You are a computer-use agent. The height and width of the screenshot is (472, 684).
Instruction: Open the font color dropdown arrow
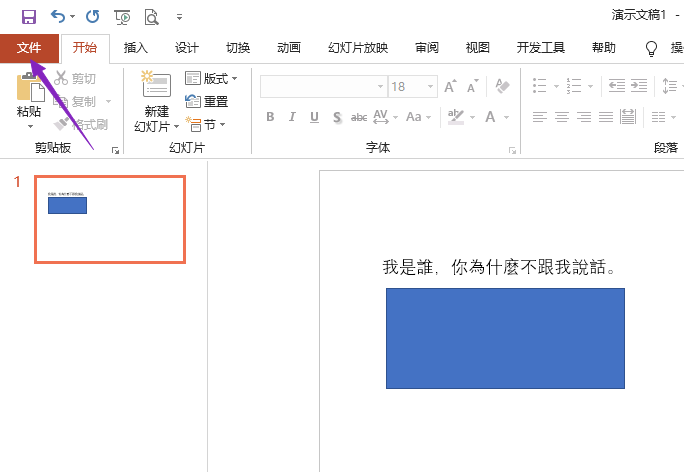[506, 117]
